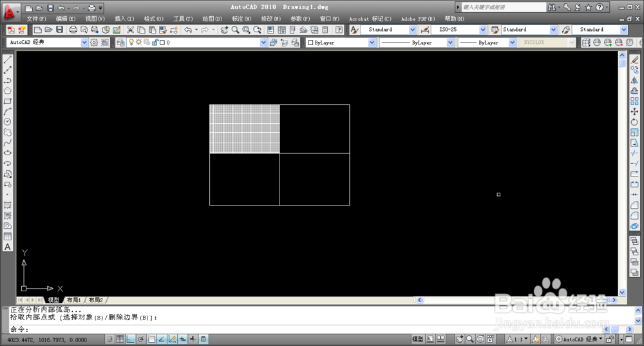This screenshot has width=644, height=346.
Task: Expand the linetype ByLayer dropdown
Action: point(450,43)
